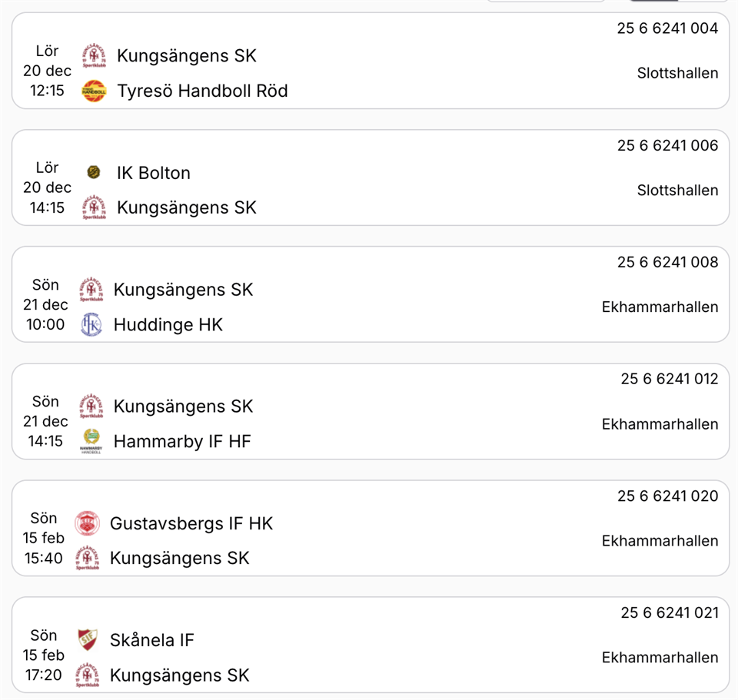The width and height of the screenshot is (738, 700).
Task: Click the Hammarby IF HF club logo
Action: 91,441
